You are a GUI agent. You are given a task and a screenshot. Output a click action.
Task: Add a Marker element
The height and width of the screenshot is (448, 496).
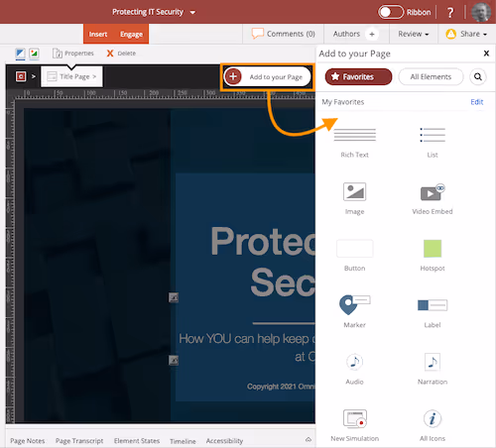354,311
